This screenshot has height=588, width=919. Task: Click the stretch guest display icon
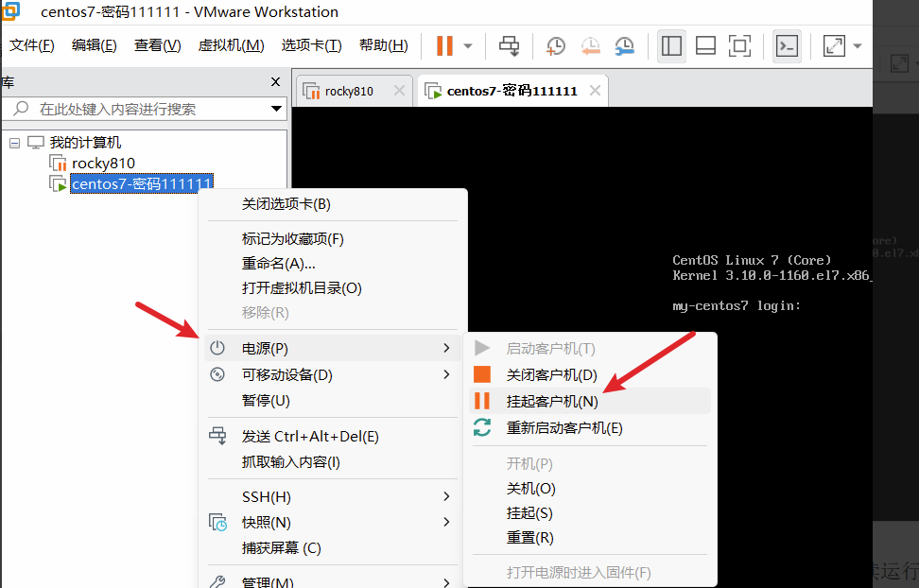(834, 45)
